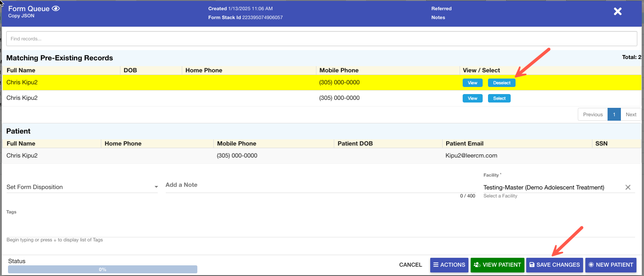
Task: Click the Previous page button
Action: click(592, 114)
